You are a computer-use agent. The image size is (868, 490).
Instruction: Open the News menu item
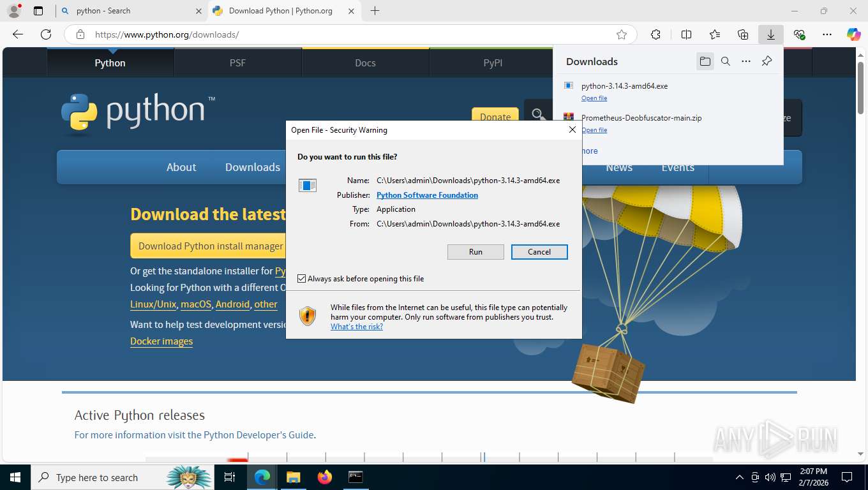(x=619, y=167)
